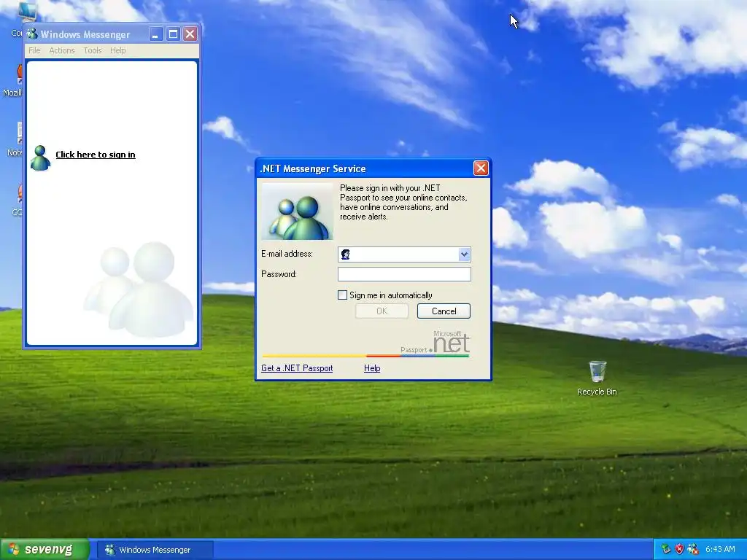747x560 pixels.
Task: Minimize the Windows Messenger window
Action: (156, 34)
